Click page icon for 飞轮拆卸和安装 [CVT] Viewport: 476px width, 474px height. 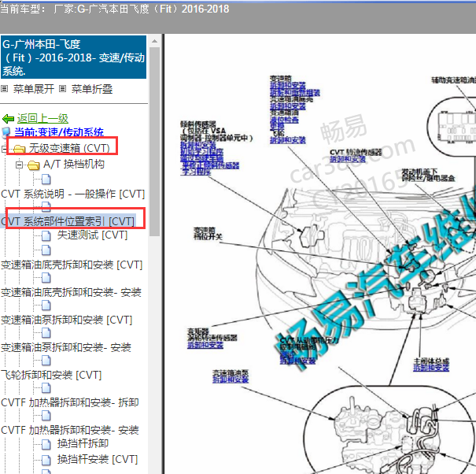(x=46, y=361)
